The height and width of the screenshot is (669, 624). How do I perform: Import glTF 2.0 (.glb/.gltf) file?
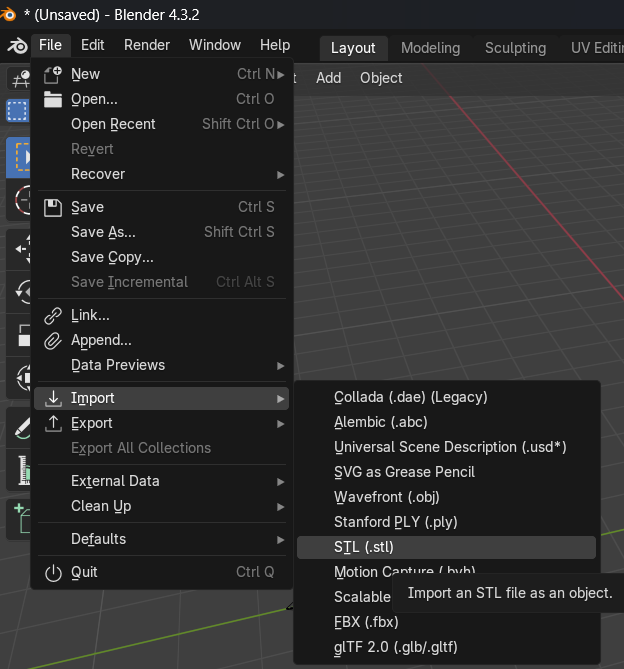[x=447, y=647]
